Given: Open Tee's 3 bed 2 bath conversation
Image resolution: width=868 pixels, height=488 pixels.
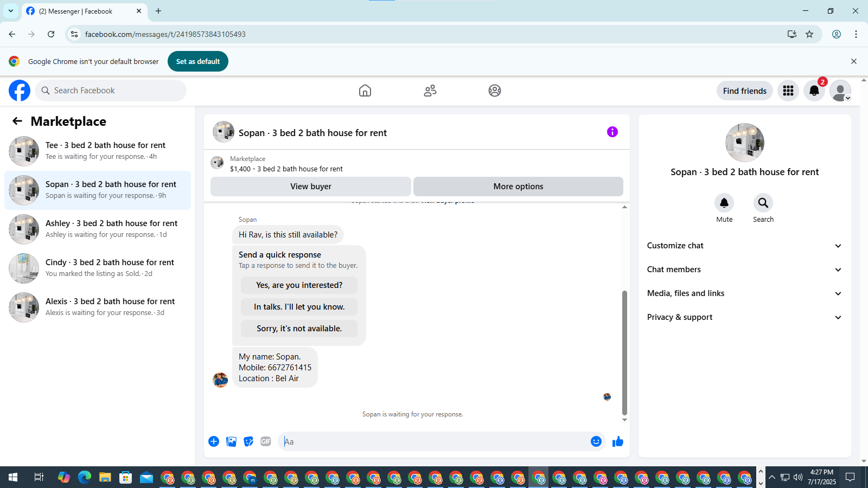Looking at the screenshot, I should pyautogui.click(x=98, y=151).
